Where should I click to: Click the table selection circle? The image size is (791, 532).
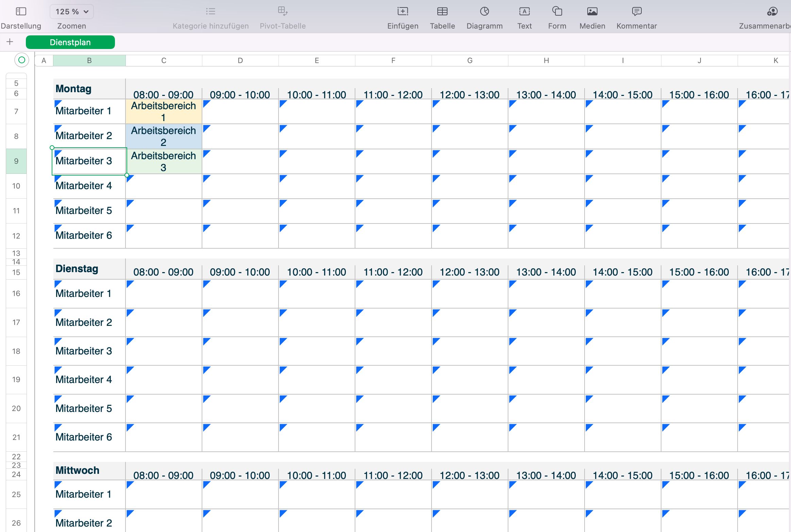[21, 60]
